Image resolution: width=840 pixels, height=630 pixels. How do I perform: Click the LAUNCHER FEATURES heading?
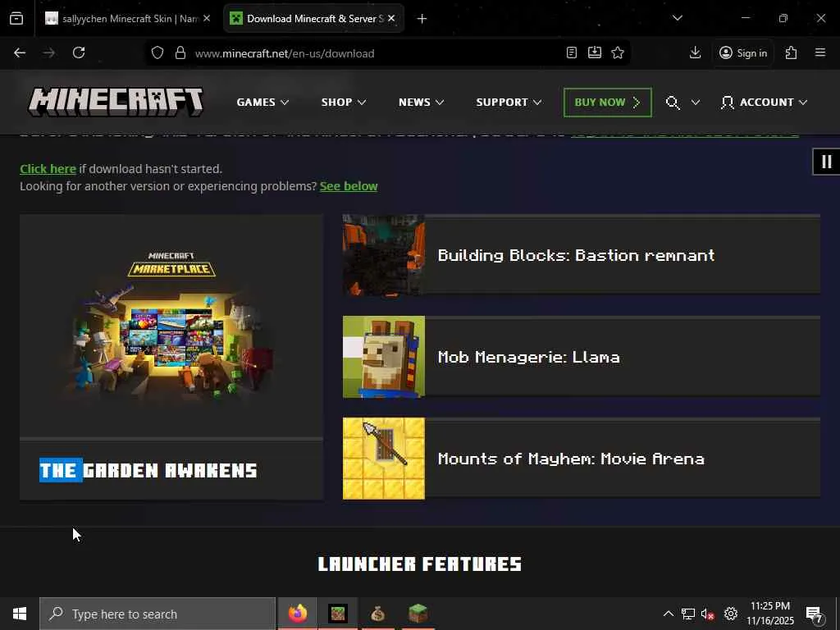(x=420, y=564)
